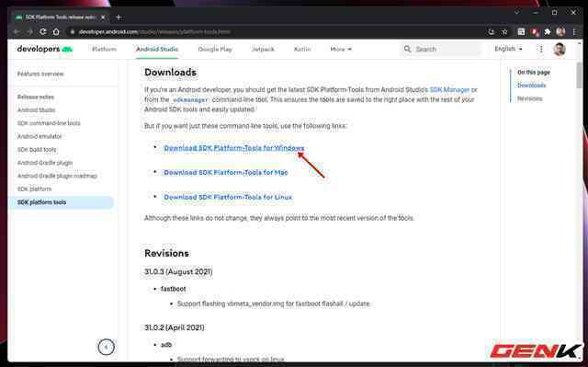Open SDK build tools sidebar item
588x367 pixels.
coord(37,149)
